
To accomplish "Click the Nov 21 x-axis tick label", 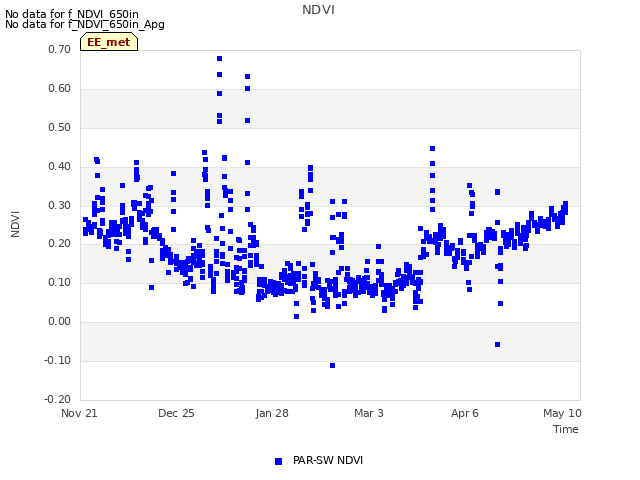I will pos(79,413).
